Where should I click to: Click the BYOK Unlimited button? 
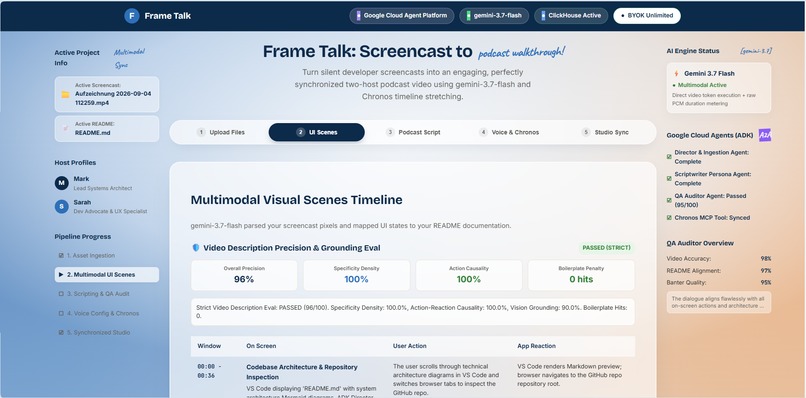click(x=647, y=15)
